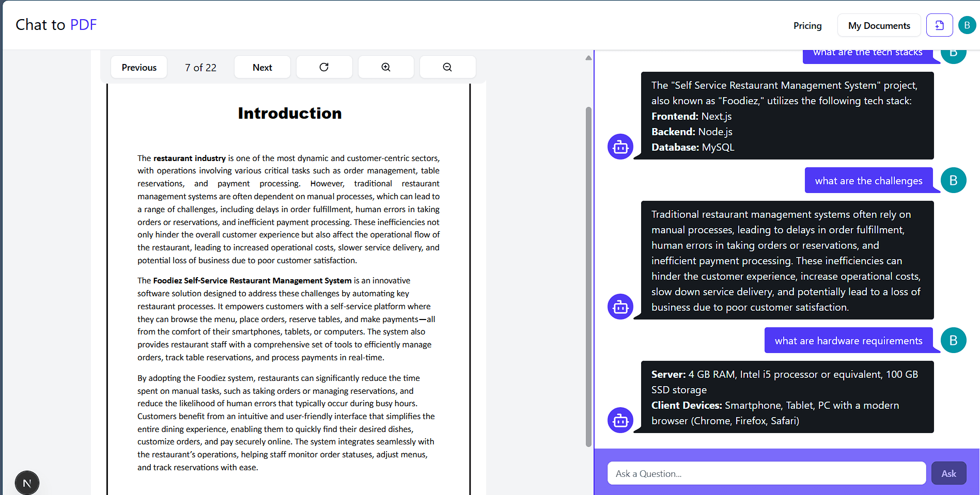Click the Introduction heading in the PDF
Image resolution: width=980 pixels, height=495 pixels.
(290, 113)
